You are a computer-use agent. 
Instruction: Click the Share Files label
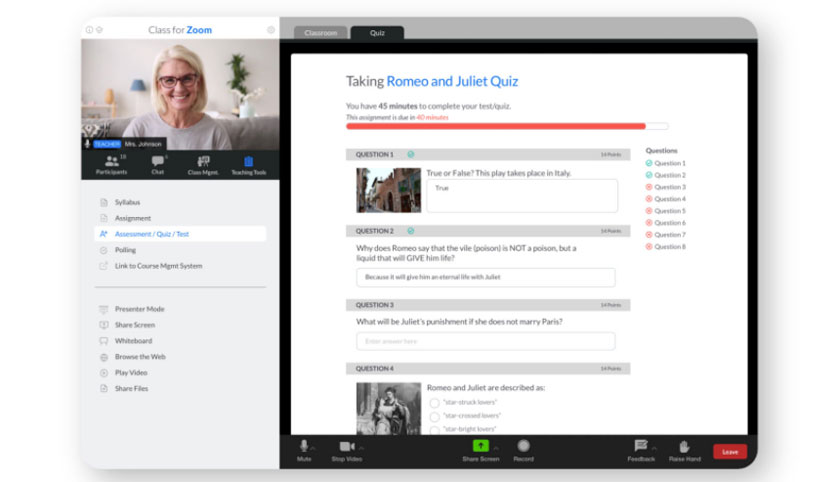tap(131, 388)
